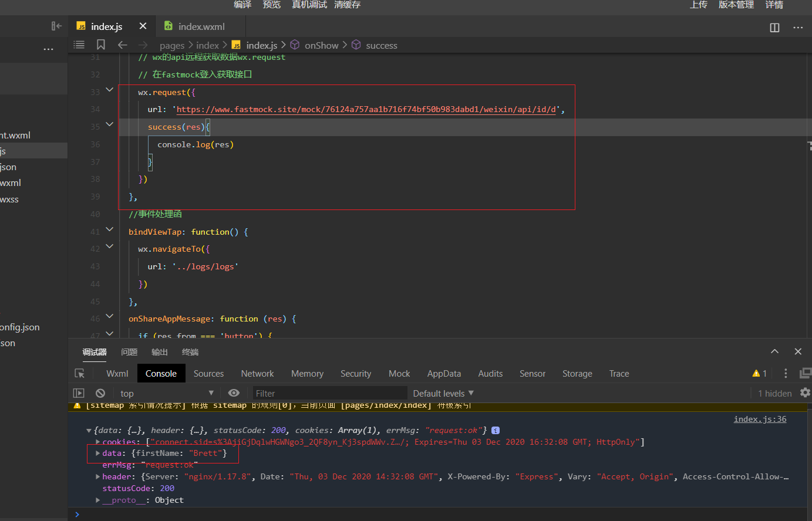
Task: Go forward with the right arrow
Action: [143, 45]
